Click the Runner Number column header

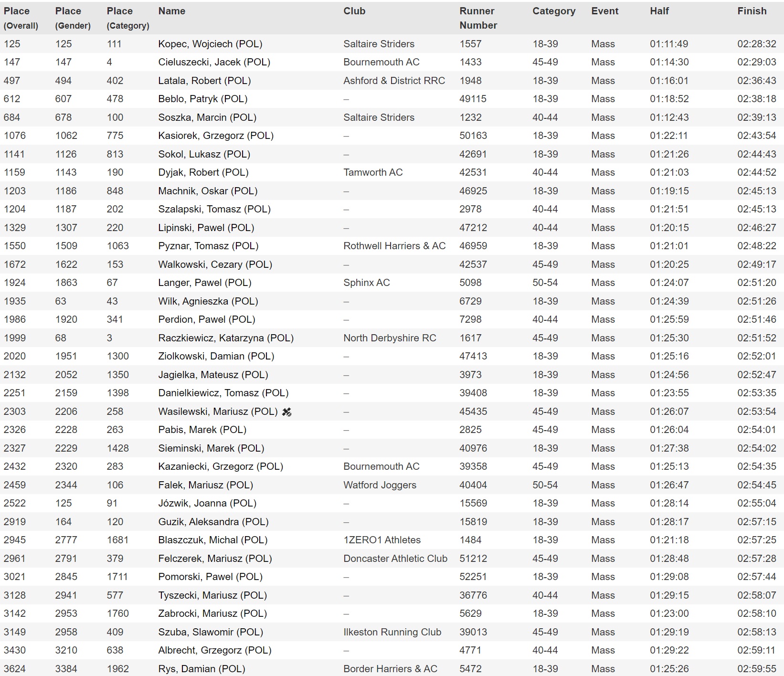478,18
